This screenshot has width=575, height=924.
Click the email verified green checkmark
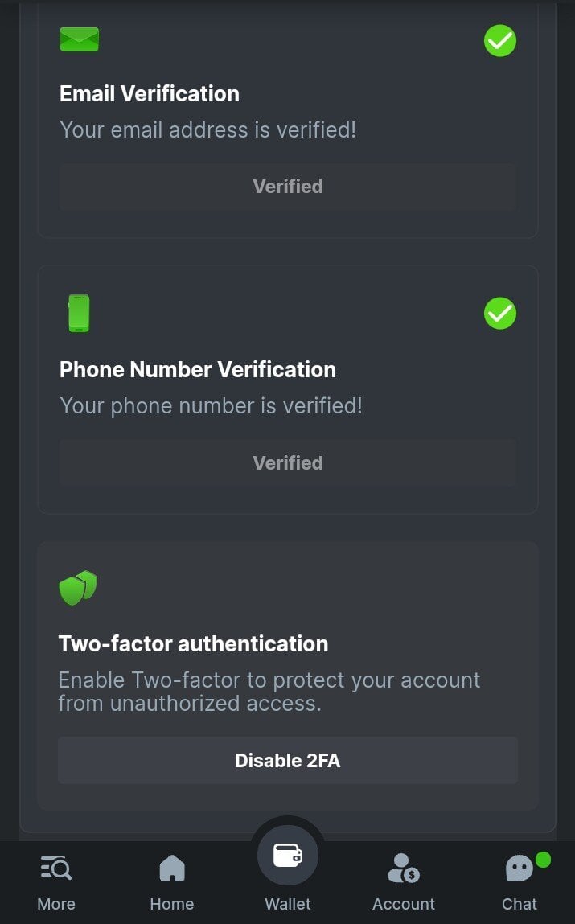(500, 40)
